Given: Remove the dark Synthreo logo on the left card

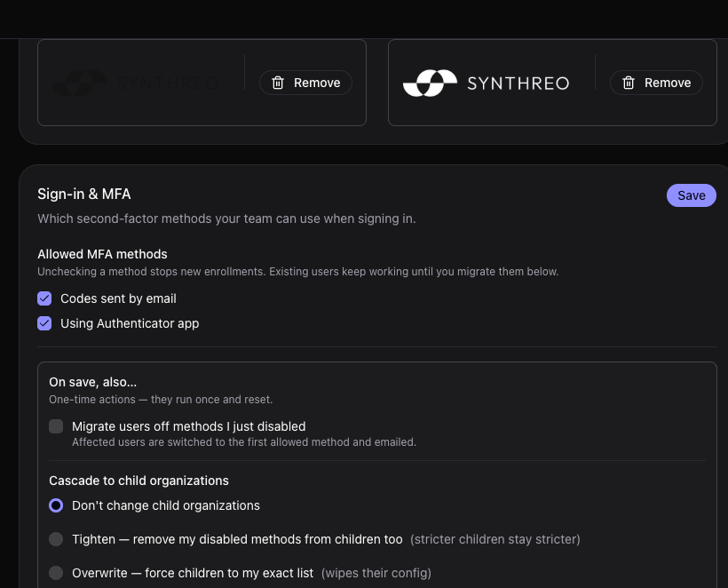Looking at the screenshot, I should [305, 83].
